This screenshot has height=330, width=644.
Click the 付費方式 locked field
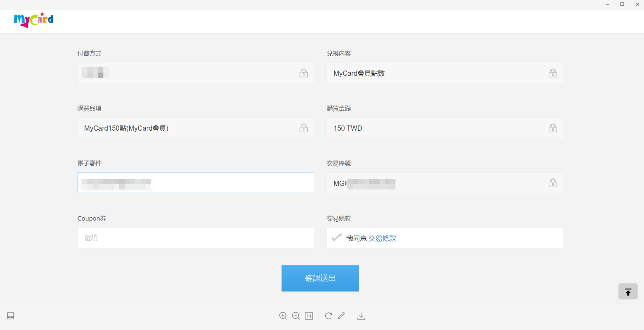(x=196, y=73)
